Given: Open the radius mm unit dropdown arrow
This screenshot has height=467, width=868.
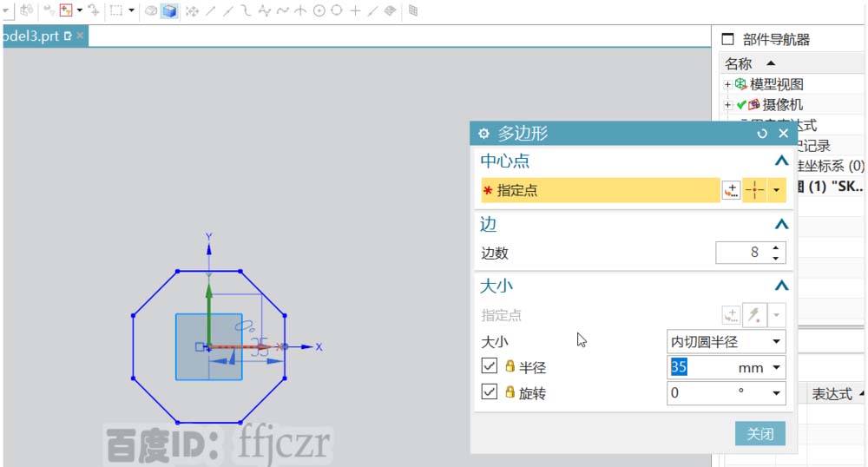Looking at the screenshot, I should click(x=777, y=367).
